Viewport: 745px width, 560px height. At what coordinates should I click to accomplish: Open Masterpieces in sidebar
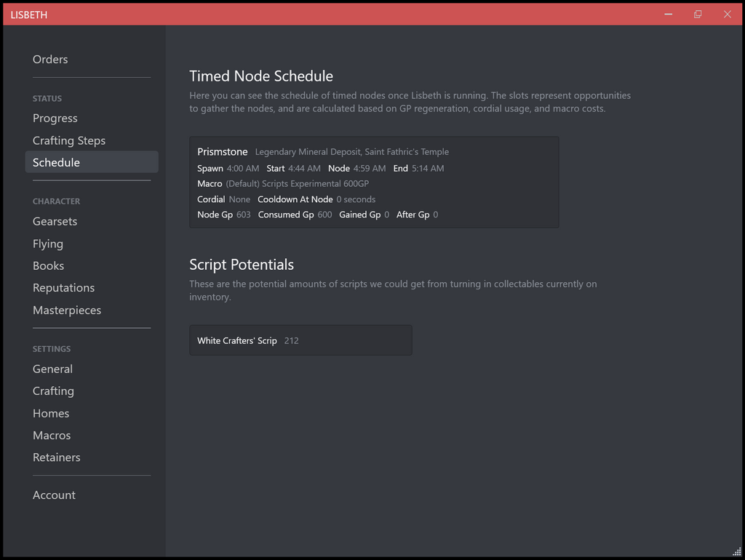[67, 310]
